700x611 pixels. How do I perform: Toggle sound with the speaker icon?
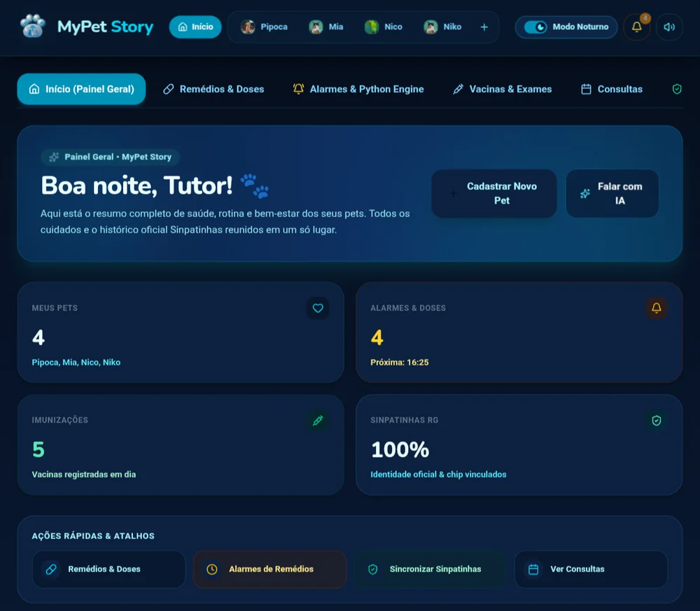(x=668, y=27)
